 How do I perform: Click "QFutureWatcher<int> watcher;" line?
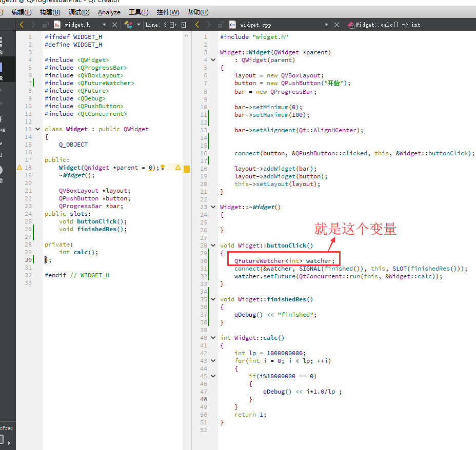(x=284, y=261)
